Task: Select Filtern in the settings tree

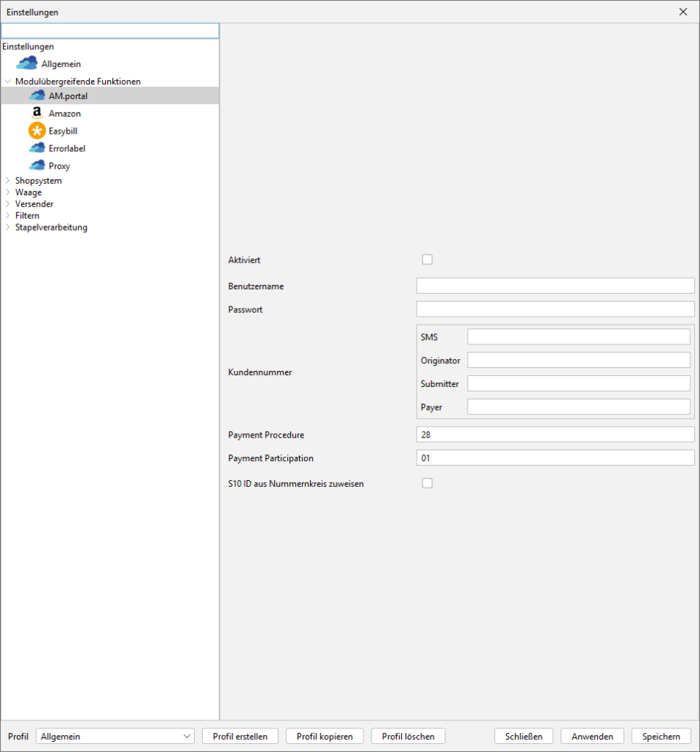Action: pos(27,216)
